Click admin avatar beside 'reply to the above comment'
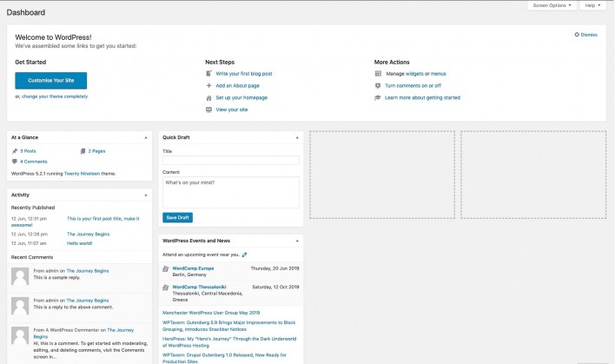Viewport: 615px width, 364px height. point(20,306)
